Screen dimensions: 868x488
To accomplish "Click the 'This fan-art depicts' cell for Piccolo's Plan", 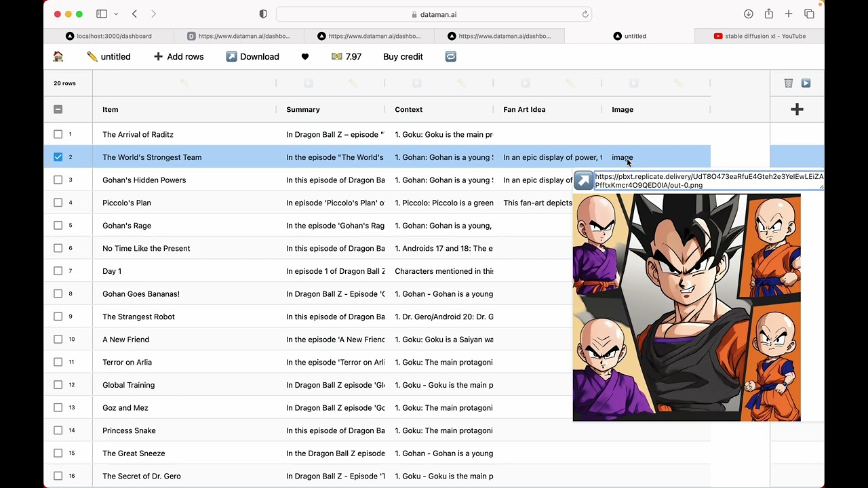I will coord(537,203).
